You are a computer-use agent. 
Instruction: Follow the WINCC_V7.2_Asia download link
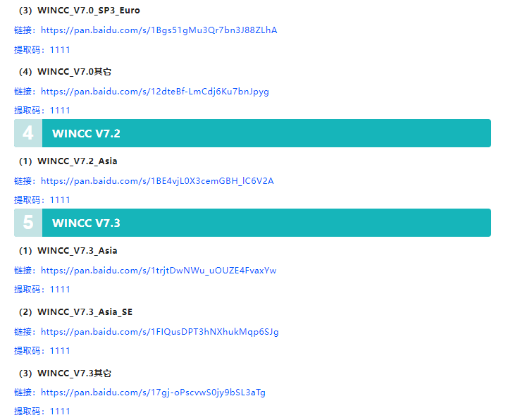(x=157, y=181)
